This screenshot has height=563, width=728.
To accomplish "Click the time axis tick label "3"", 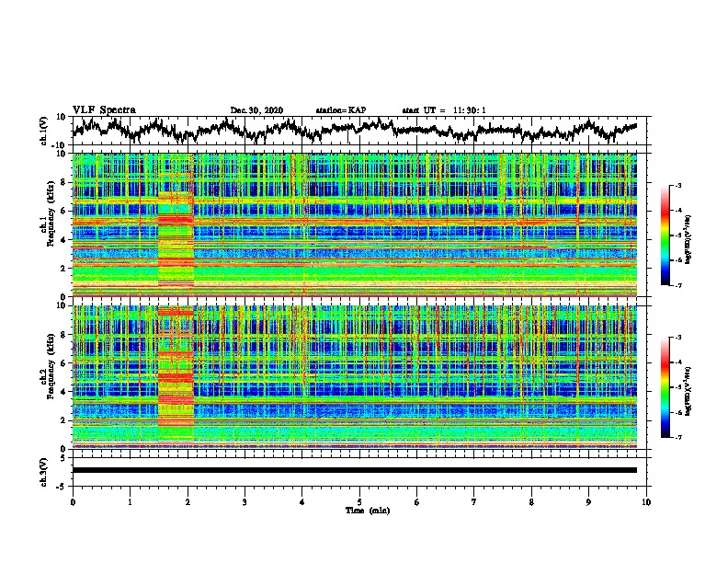I will [x=245, y=502].
